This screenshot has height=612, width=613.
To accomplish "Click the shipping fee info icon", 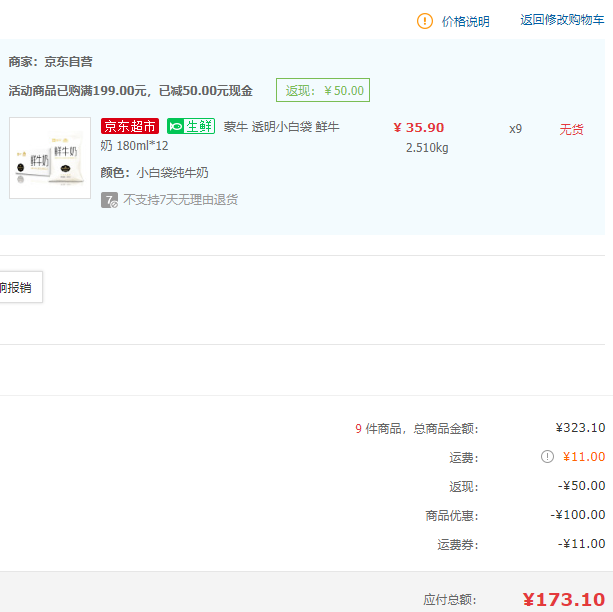I will click(547, 456).
